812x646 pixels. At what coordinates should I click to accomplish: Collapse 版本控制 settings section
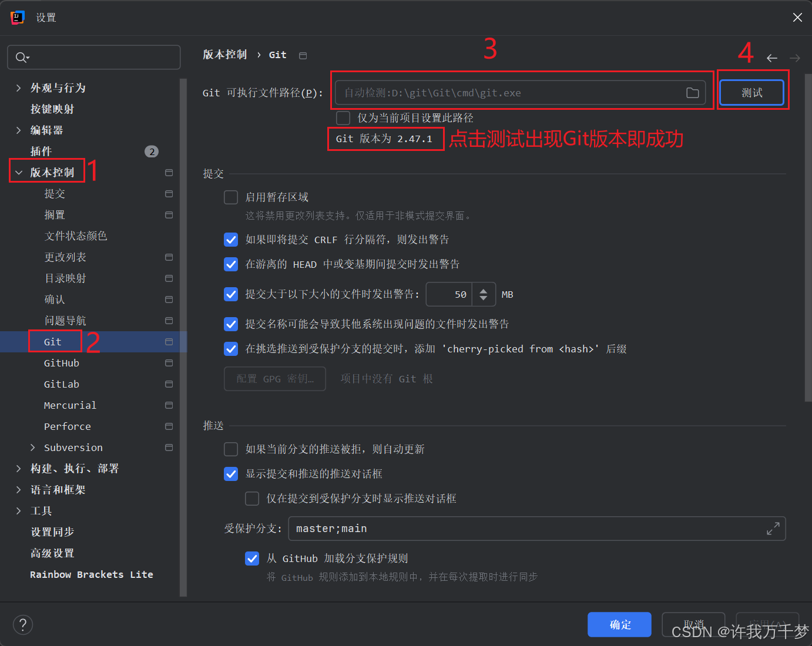pos(19,173)
